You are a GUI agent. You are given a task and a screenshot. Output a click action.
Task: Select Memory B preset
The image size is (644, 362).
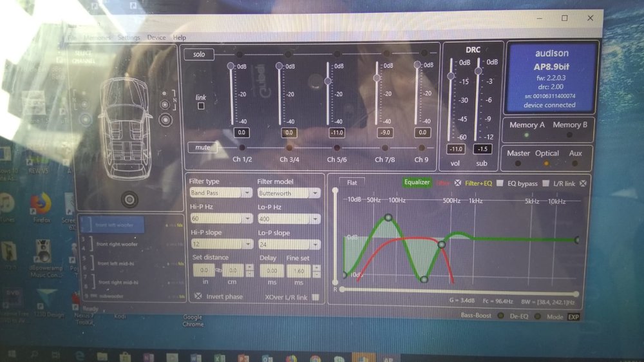click(x=569, y=135)
